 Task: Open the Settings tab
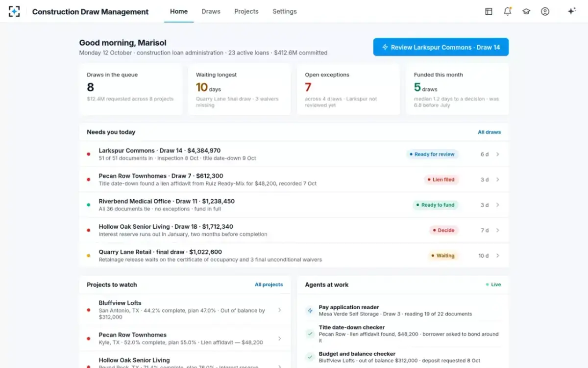pyautogui.click(x=285, y=11)
